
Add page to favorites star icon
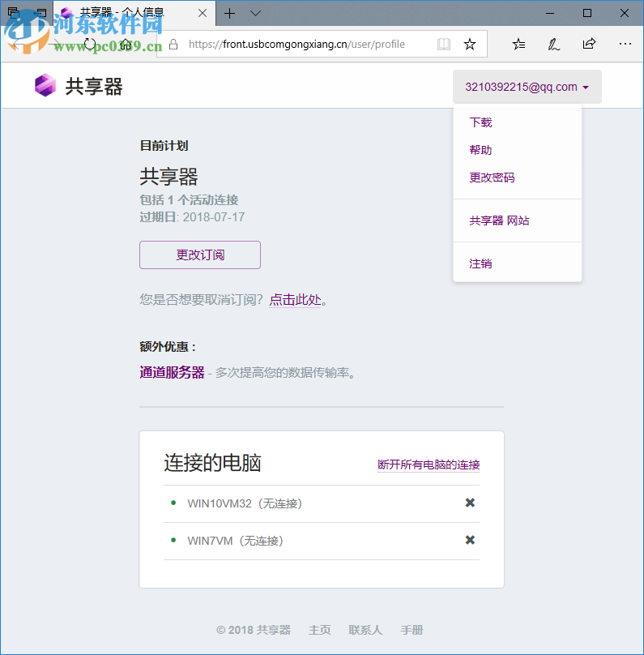[x=470, y=44]
